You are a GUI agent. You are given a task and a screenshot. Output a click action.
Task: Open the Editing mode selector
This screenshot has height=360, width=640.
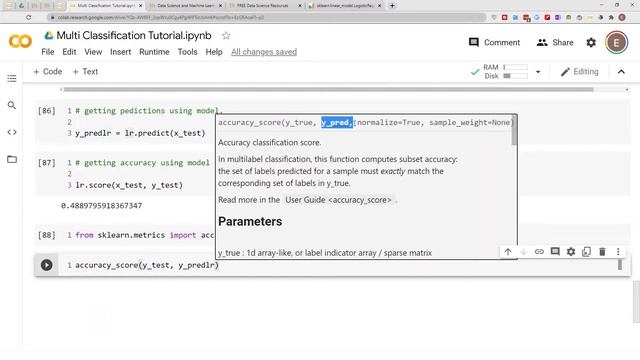tap(579, 72)
